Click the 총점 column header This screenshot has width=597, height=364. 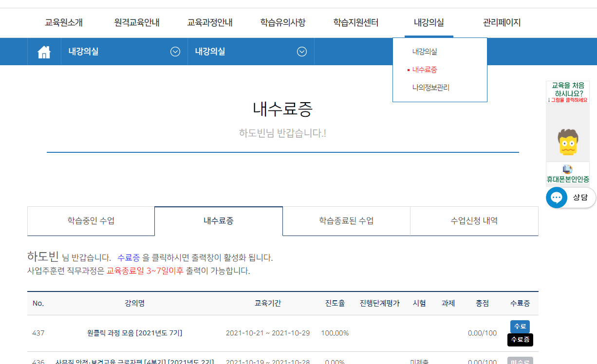483,303
